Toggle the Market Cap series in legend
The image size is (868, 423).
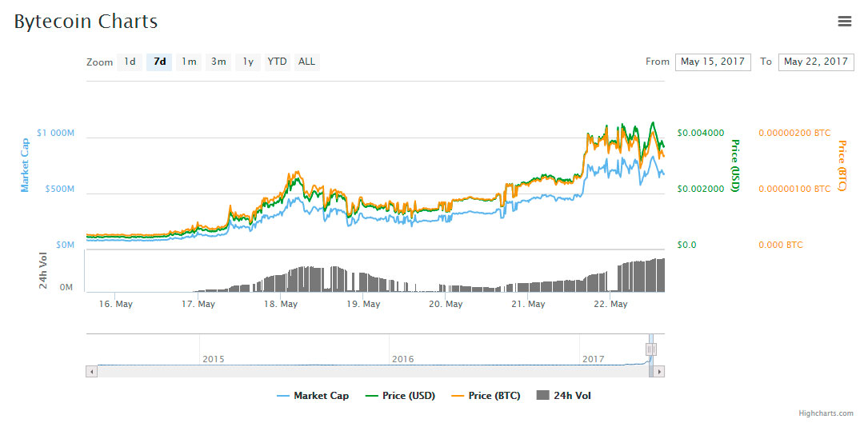pos(313,396)
